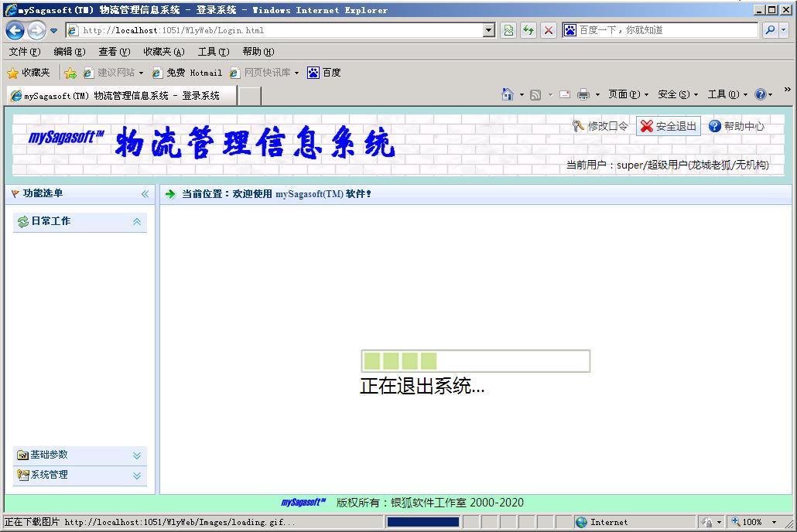Viewport: 797px width, 532px height.
Task: Open the 百度 favorites link
Action: 324,73
